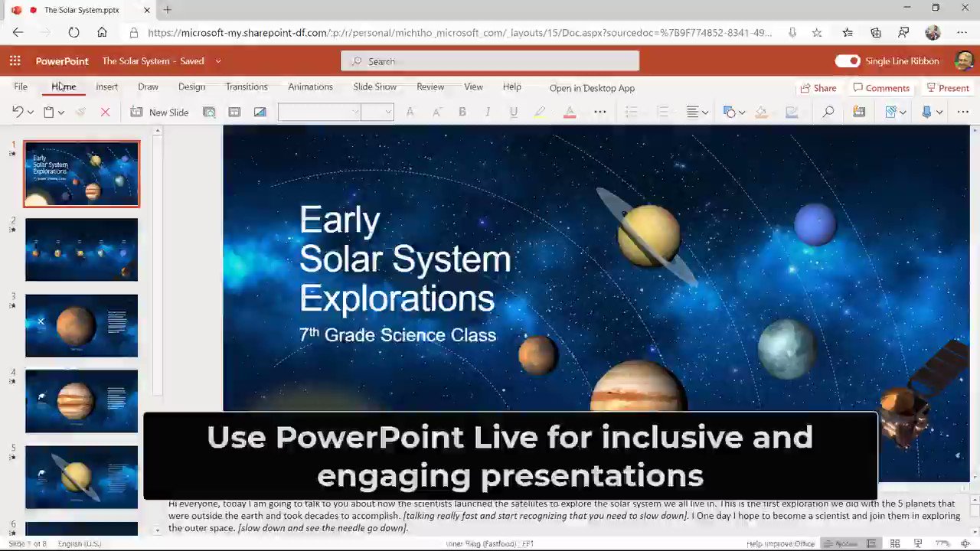Click the Increase Font Size icon

410,112
